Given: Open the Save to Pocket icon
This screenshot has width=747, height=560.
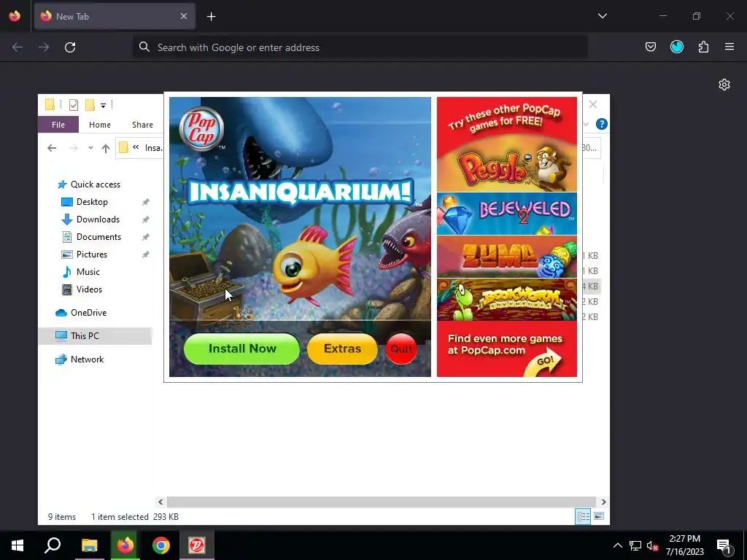Looking at the screenshot, I should [x=650, y=47].
